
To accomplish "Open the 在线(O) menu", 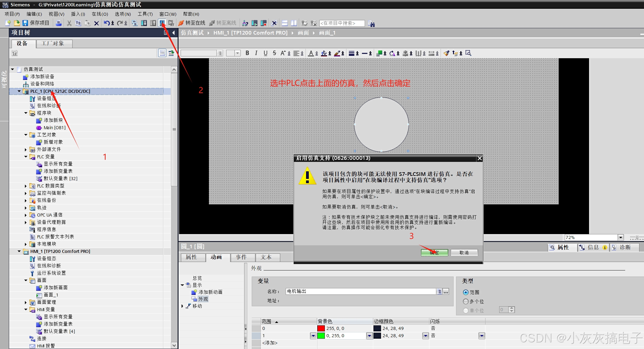I will coord(100,14).
